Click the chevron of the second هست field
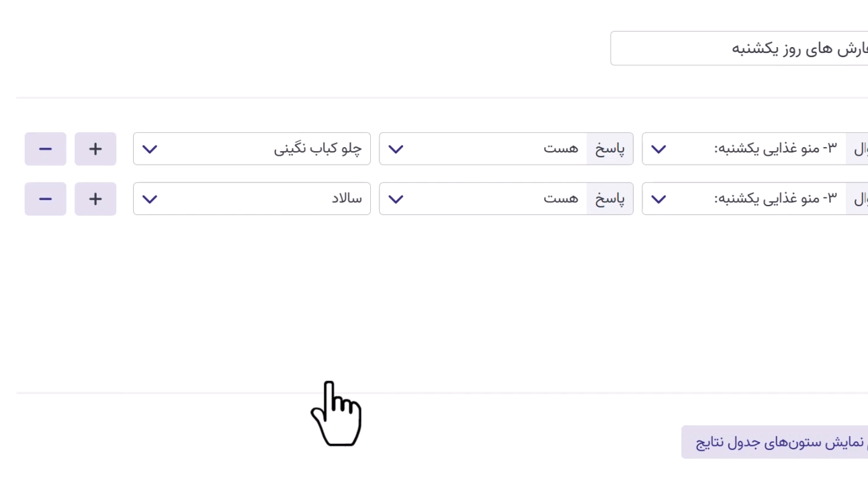The image size is (868, 485). click(396, 199)
